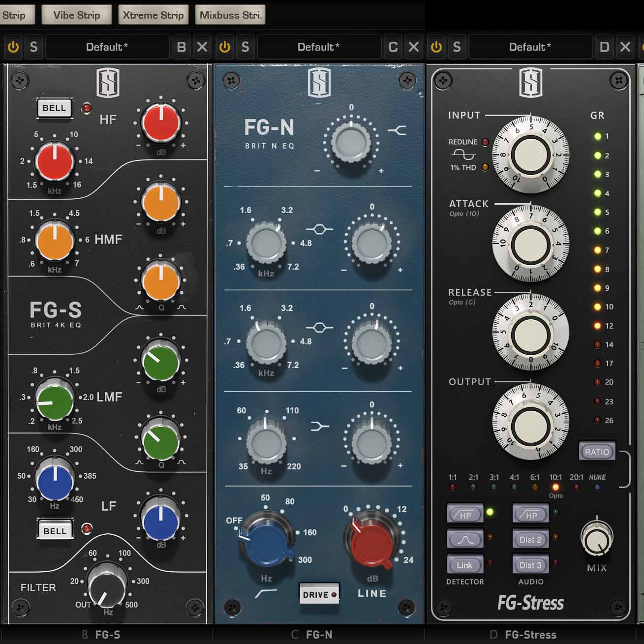The height and width of the screenshot is (644, 644).
Task: Click the blue LF gain dB knob
Action: [160, 518]
